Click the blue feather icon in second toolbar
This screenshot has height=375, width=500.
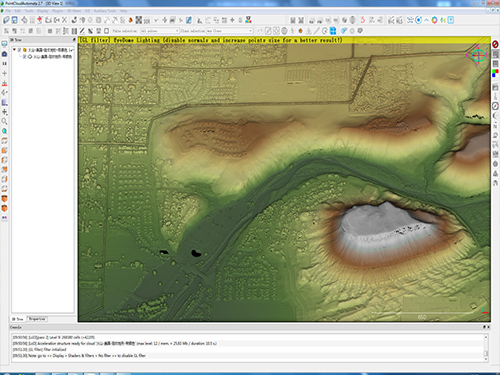click(344, 31)
